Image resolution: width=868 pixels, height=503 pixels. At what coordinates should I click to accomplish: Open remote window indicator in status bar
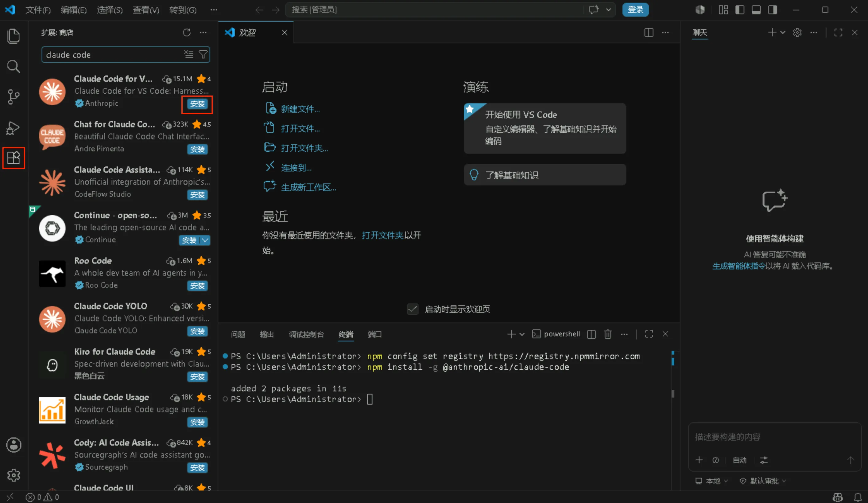10,497
